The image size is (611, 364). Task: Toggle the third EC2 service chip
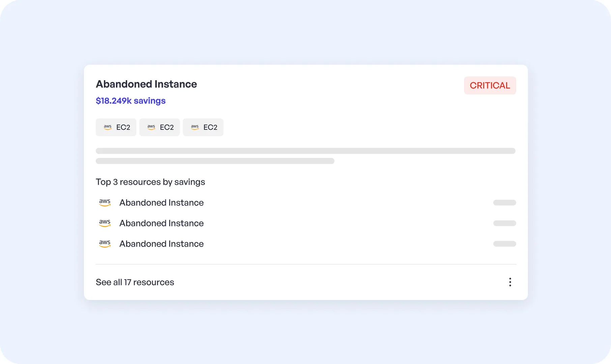point(203,127)
